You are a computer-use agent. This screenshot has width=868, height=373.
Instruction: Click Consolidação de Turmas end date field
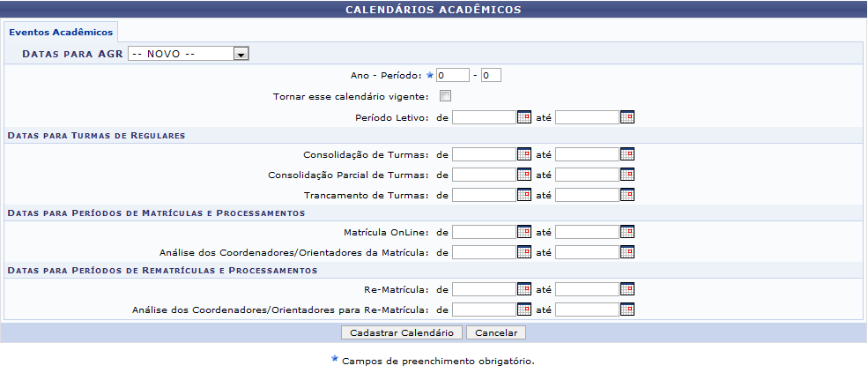click(587, 154)
